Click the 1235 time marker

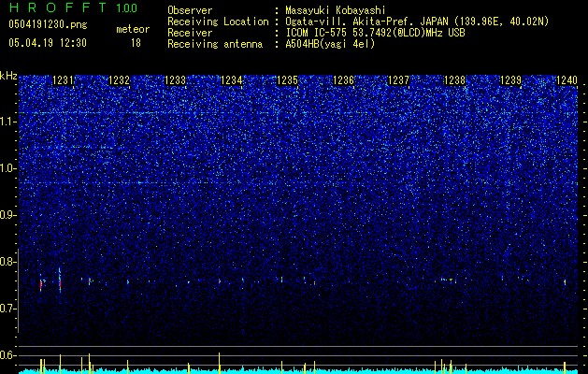point(287,80)
